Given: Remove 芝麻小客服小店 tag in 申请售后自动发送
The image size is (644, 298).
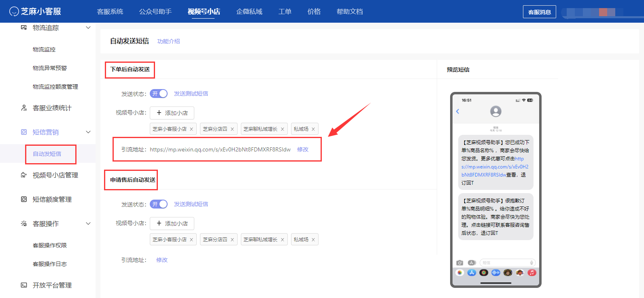Looking at the screenshot, I should (x=191, y=240).
